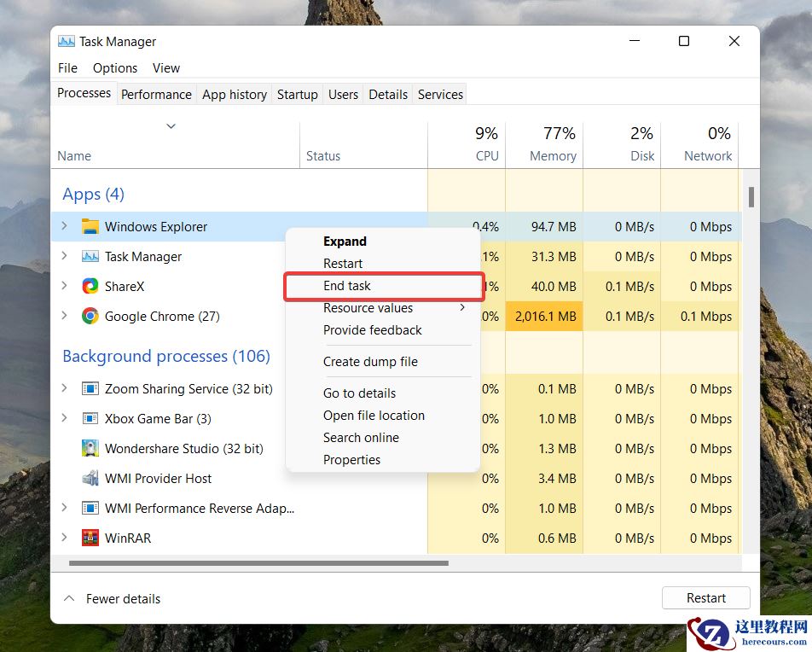Choose Restart in the context menu

(x=383, y=264)
